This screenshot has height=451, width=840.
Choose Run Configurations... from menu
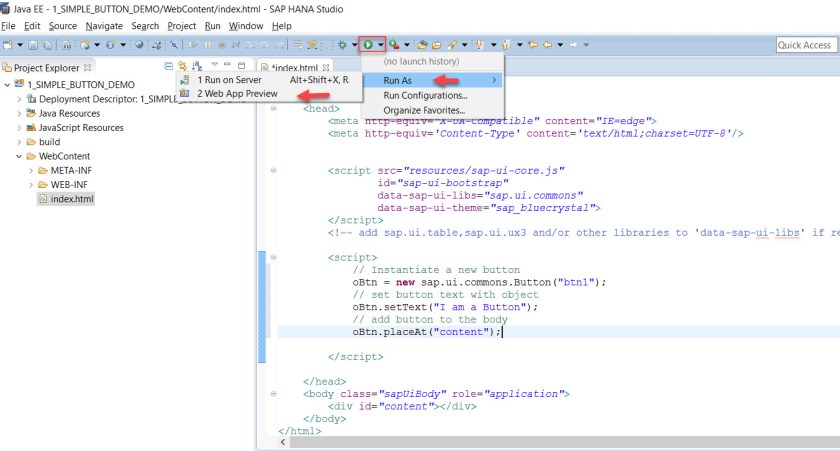click(425, 95)
